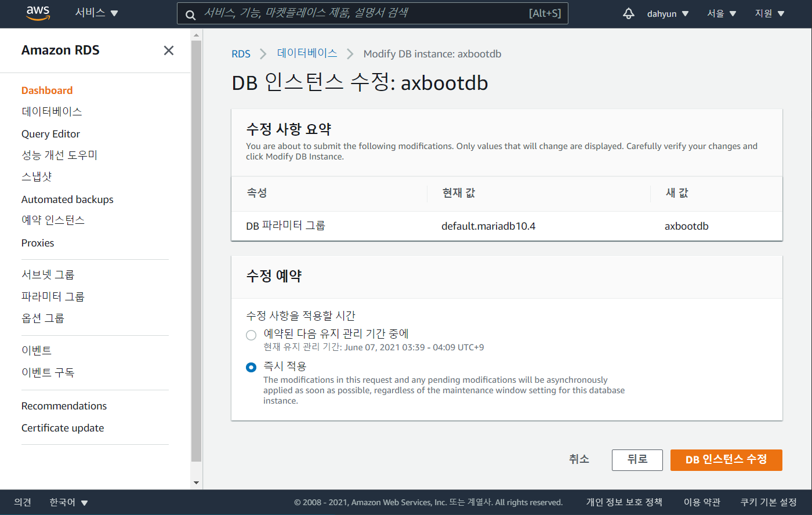Open Automated backups in sidebar
The image size is (812, 515).
67,200
